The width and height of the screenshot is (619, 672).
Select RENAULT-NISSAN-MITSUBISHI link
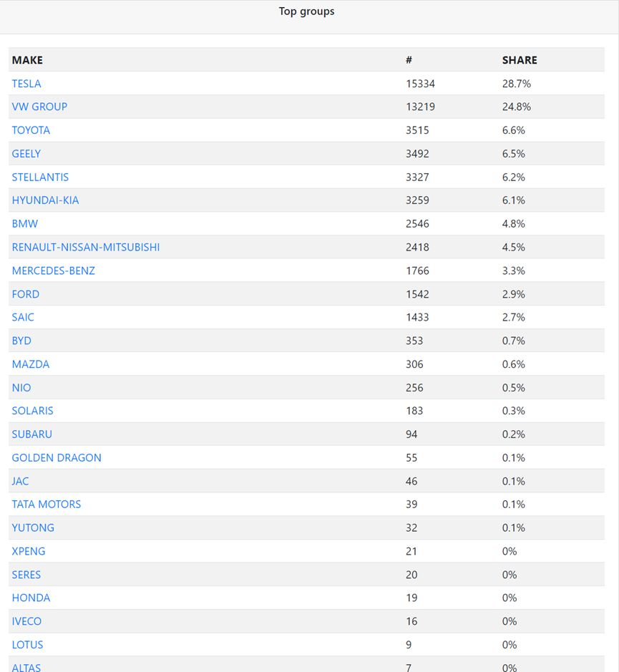tap(86, 248)
